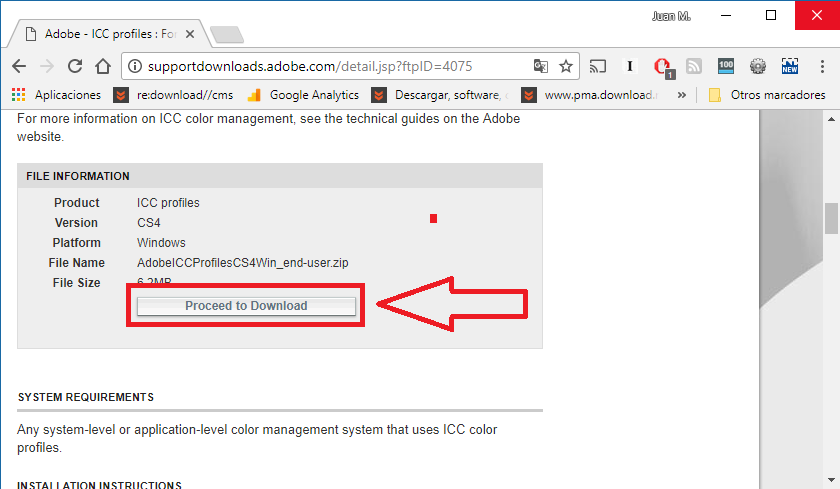
Task: Click the Juan M. profile button
Action: [x=671, y=16]
